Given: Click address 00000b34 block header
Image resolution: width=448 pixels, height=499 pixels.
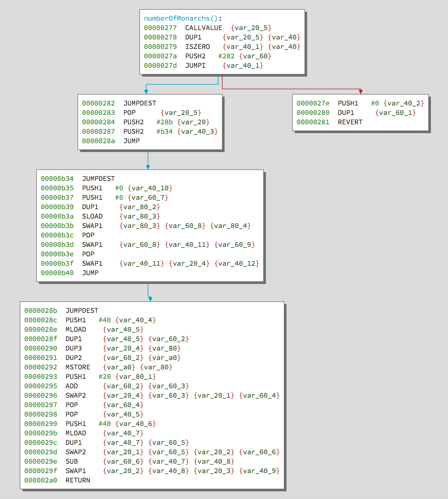Looking at the screenshot, I should 57,179.
